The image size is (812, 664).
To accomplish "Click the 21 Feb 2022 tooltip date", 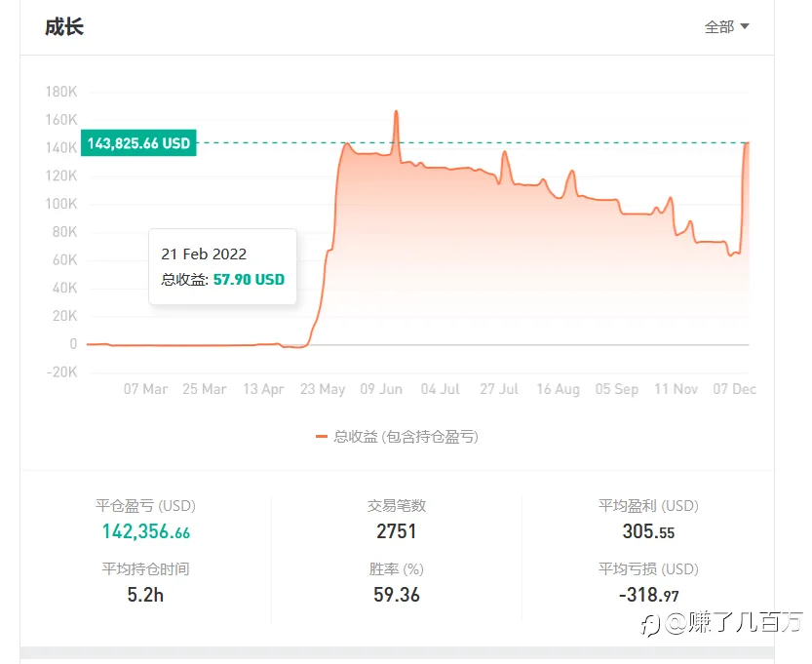I will [204, 254].
